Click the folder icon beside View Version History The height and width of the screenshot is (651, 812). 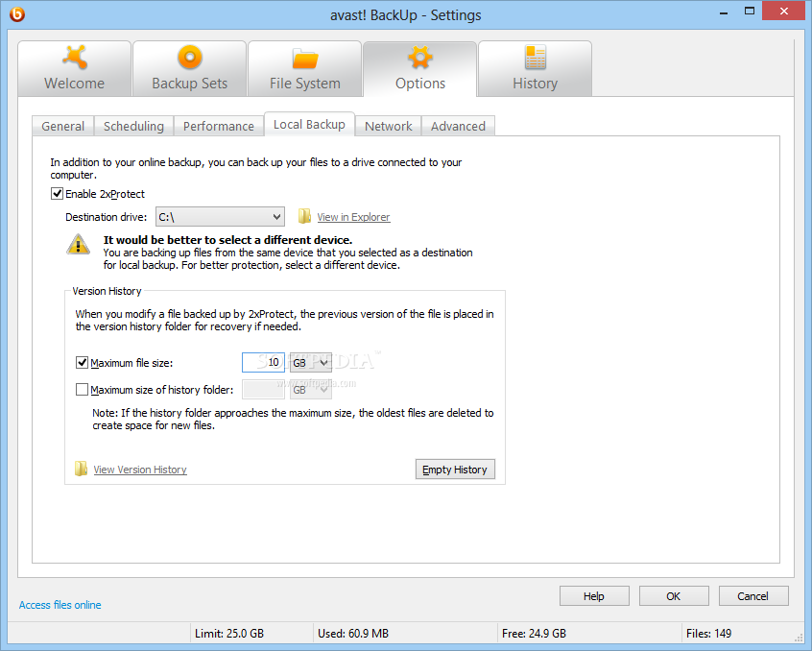pos(81,469)
